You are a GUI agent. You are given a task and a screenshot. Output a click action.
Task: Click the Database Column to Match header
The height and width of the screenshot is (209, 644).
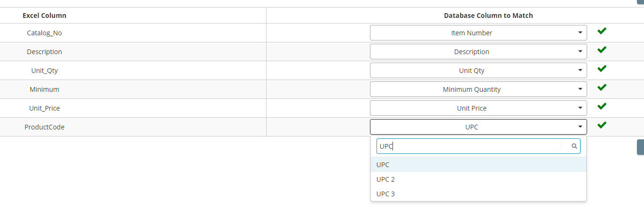pos(488,16)
